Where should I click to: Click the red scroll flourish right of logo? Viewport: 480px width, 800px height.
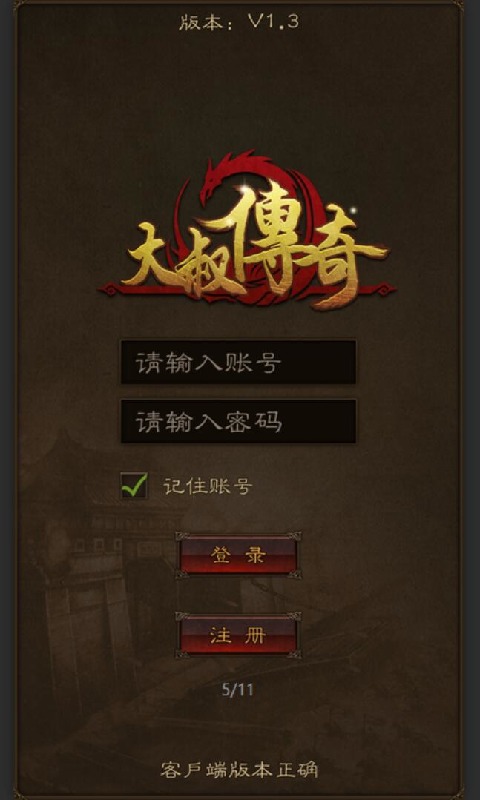pos(381,289)
